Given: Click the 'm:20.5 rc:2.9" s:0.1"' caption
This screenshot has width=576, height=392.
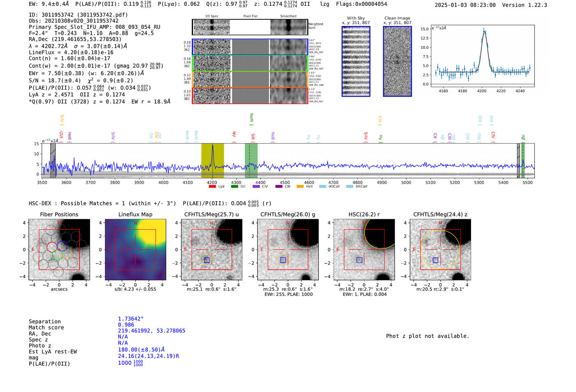Looking at the screenshot, I should coord(440,289).
